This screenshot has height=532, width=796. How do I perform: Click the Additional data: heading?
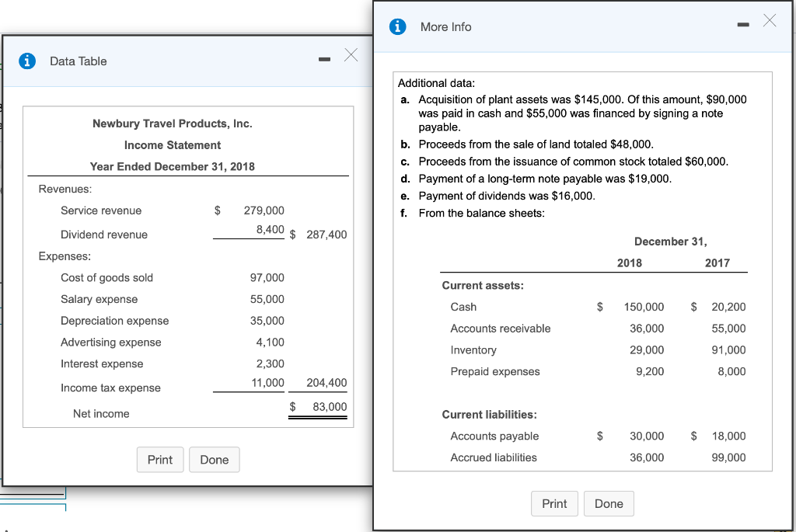coord(437,83)
